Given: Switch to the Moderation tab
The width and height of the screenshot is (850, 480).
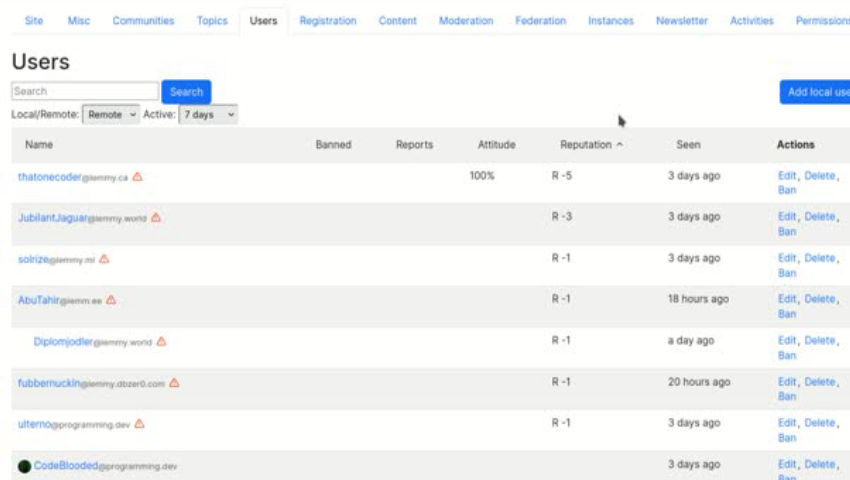Looking at the screenshot, I should 465,21.
